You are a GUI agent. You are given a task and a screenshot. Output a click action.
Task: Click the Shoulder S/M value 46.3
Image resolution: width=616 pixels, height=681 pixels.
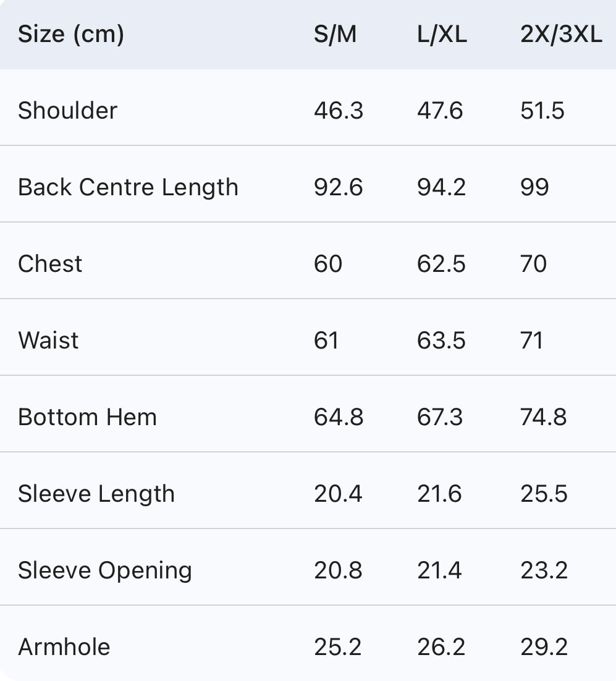(x=339, y=111)
